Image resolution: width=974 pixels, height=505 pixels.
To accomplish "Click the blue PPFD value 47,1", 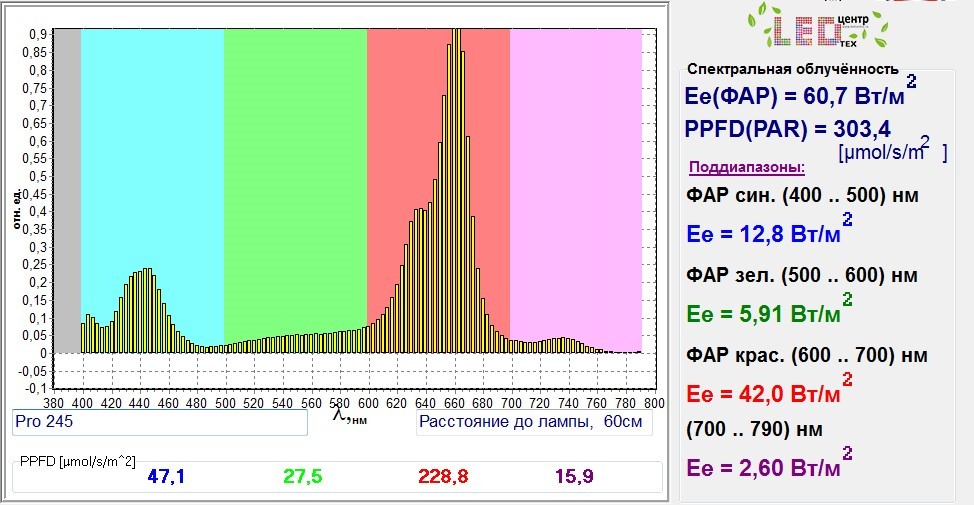I will [x=166, y=476].
